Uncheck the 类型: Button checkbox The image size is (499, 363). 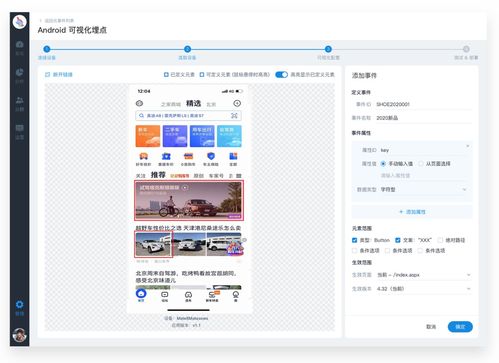(354, 240)
